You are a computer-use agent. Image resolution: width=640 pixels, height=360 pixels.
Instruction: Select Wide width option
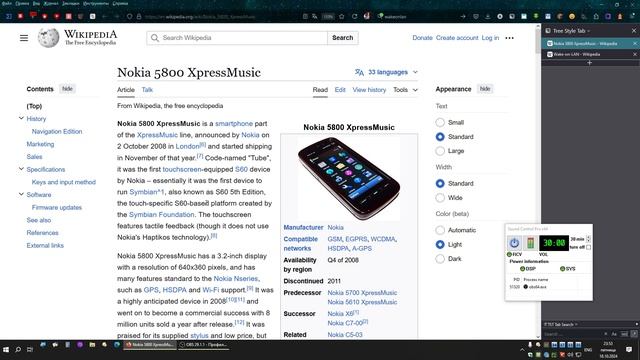[440, 198]
